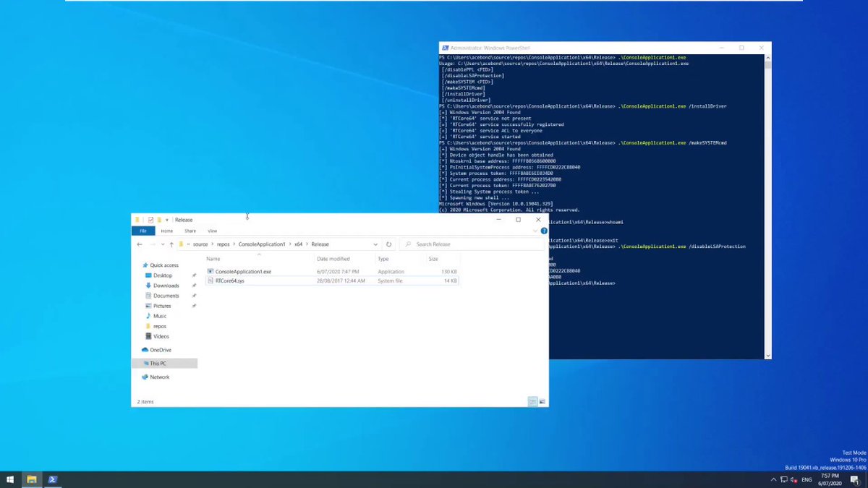
Task: Select the PowerShell icon on the taskbar
Action: tap(51, 479)
